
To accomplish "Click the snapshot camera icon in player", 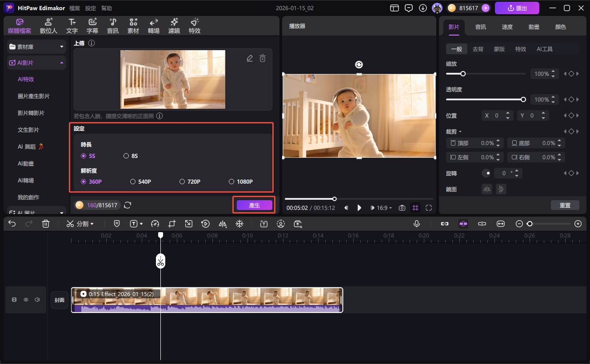I will [x=402, y=208].
